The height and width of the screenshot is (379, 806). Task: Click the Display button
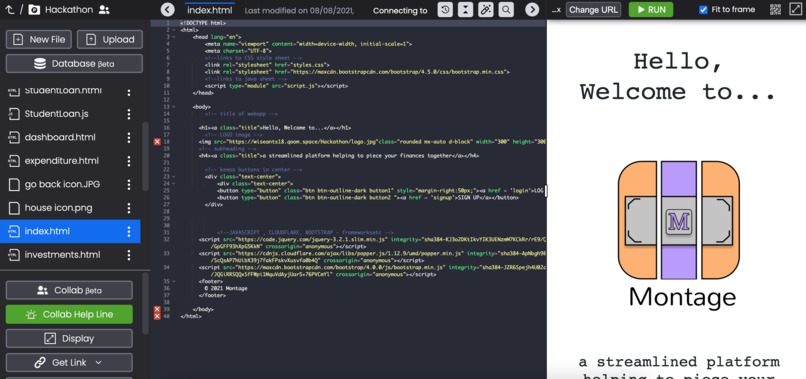(69, 338)
